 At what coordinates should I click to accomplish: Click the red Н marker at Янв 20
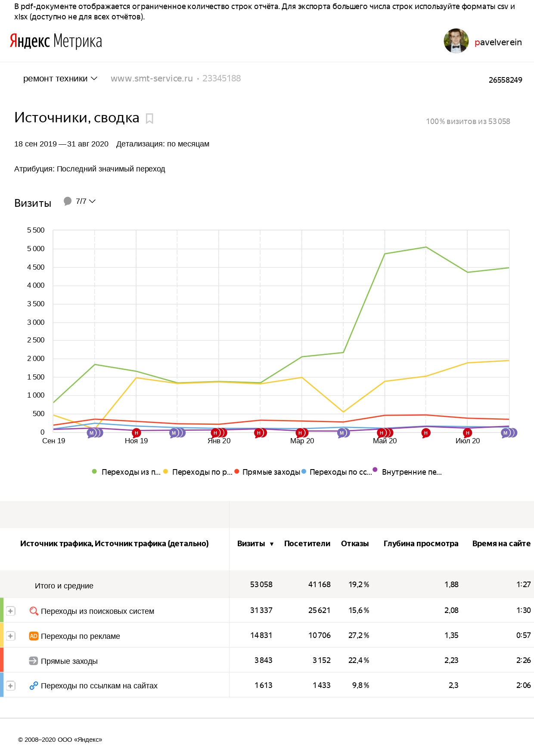click(215, 433)
